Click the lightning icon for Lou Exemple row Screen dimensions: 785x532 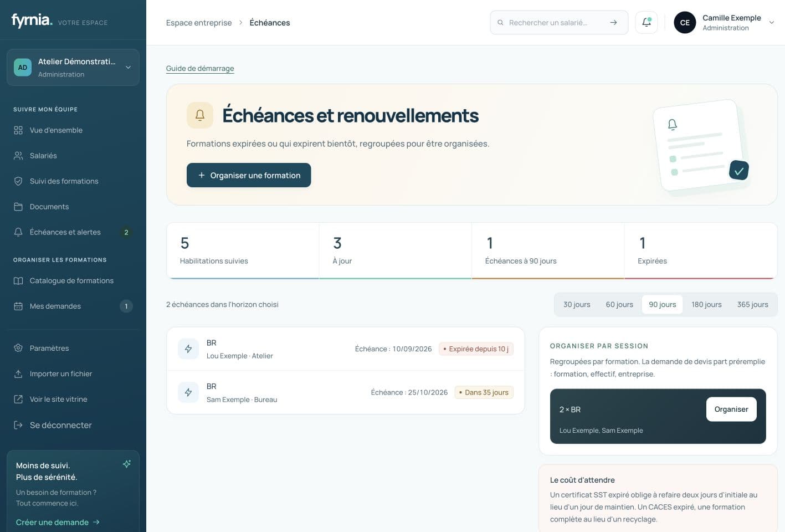pyautogui.click(x=188, y=349)
